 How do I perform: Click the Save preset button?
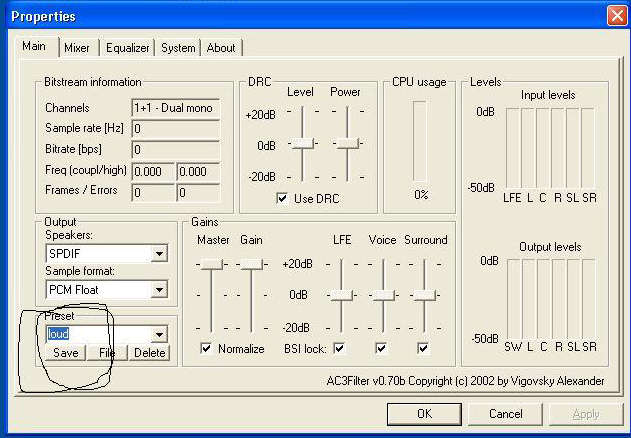[66, 353]
